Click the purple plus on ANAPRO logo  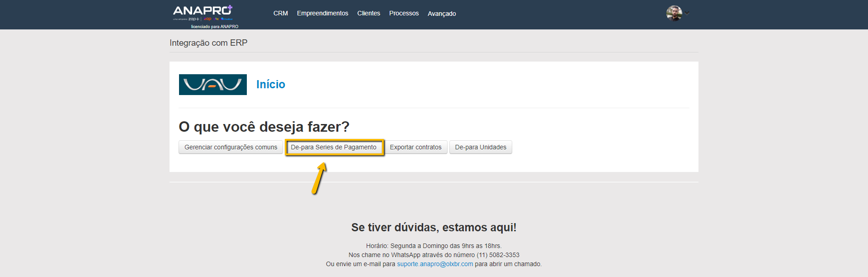click(230, 8)
